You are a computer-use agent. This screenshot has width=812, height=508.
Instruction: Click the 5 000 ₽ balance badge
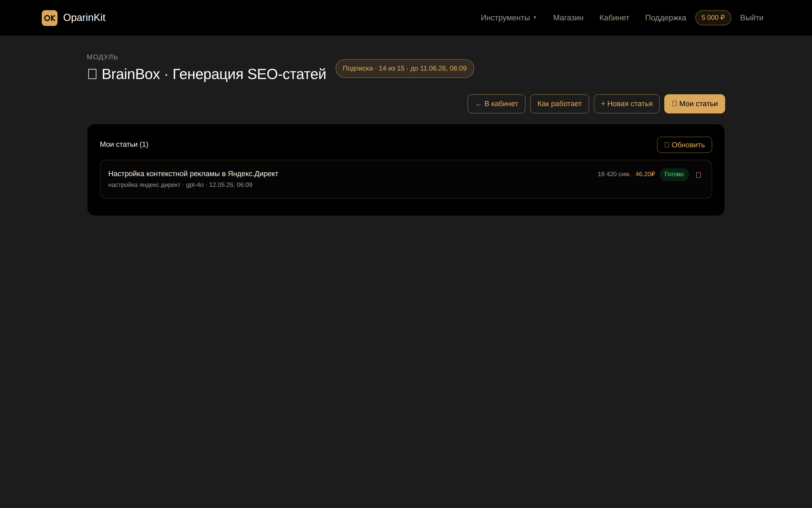click(x=713, y=18)
